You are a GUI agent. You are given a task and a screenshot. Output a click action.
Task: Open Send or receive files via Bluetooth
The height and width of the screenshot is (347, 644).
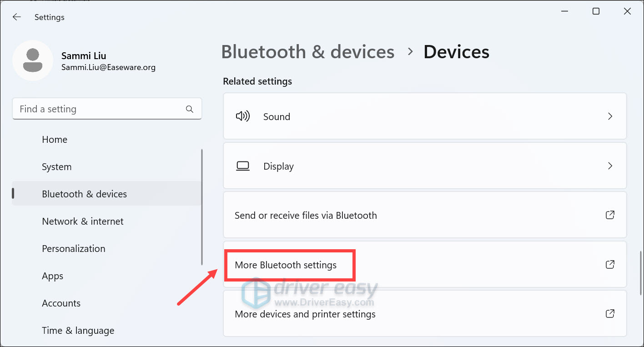pyautogui.click(x=306, y=215)
